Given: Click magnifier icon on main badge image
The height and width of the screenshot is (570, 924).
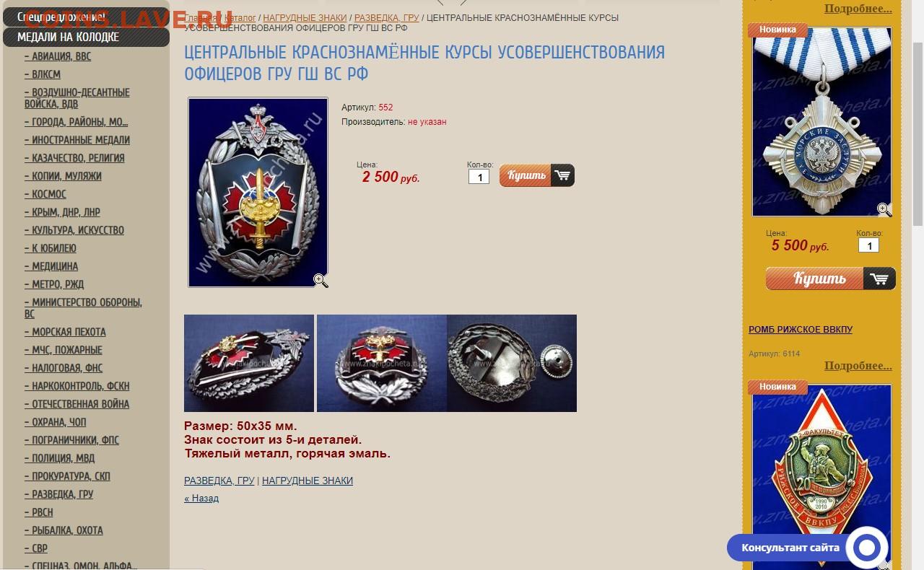Looking at the screenshot, I should click(x=321, y=281).
